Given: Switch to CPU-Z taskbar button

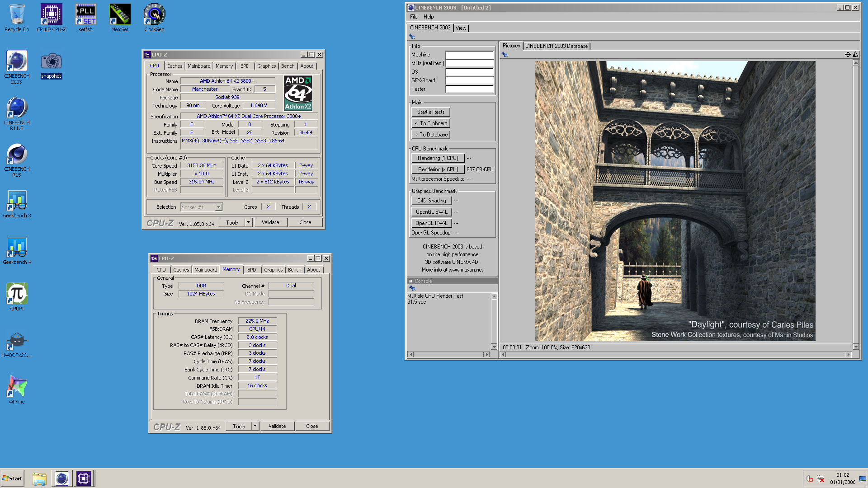Looking at the screenshot, I should (84, 479).
